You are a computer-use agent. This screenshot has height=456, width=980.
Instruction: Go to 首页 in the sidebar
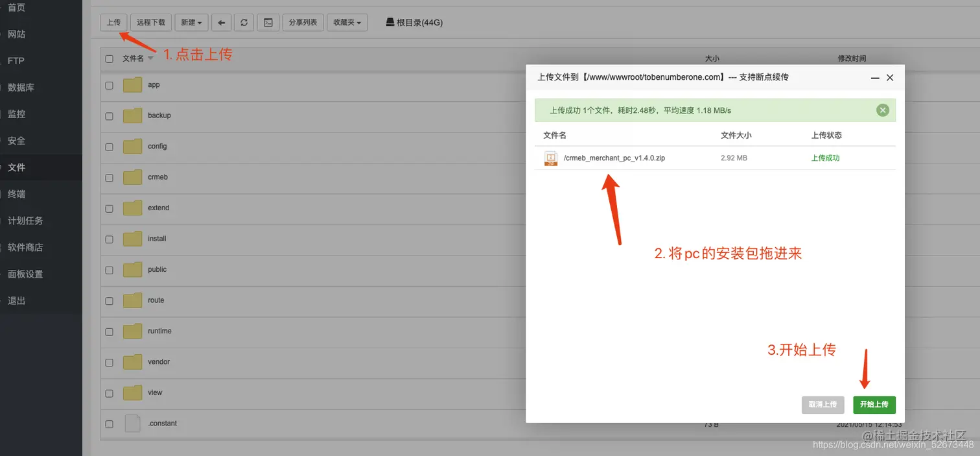[17, 7]
